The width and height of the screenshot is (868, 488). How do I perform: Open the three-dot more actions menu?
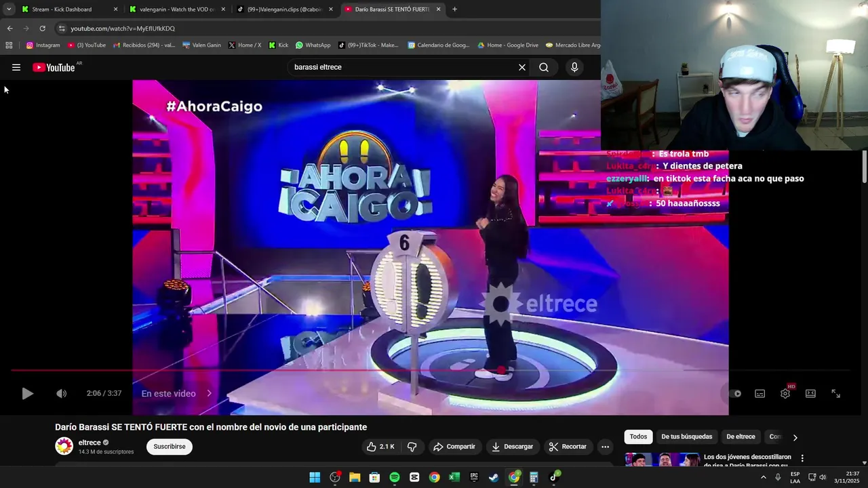(x=605, y=447)
